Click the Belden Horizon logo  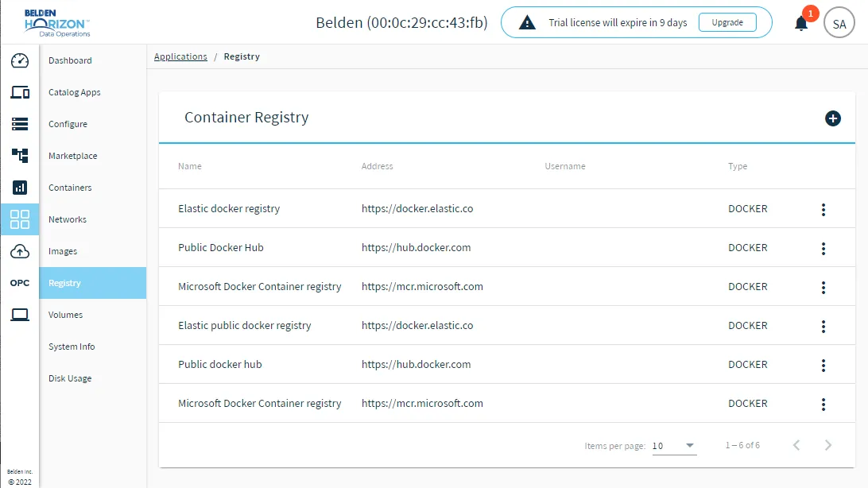pyautogui.click(x=57, y=23)
